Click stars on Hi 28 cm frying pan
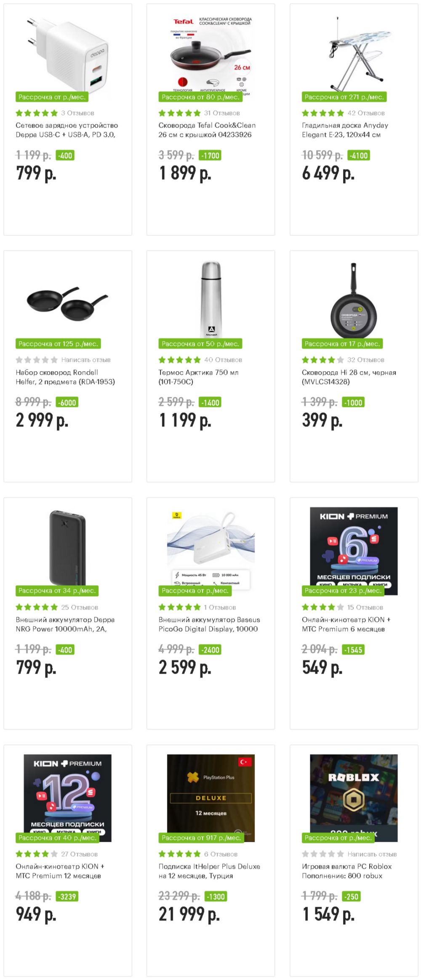Image resolution: width=421 pixels, height=980 pixels. 323,360
